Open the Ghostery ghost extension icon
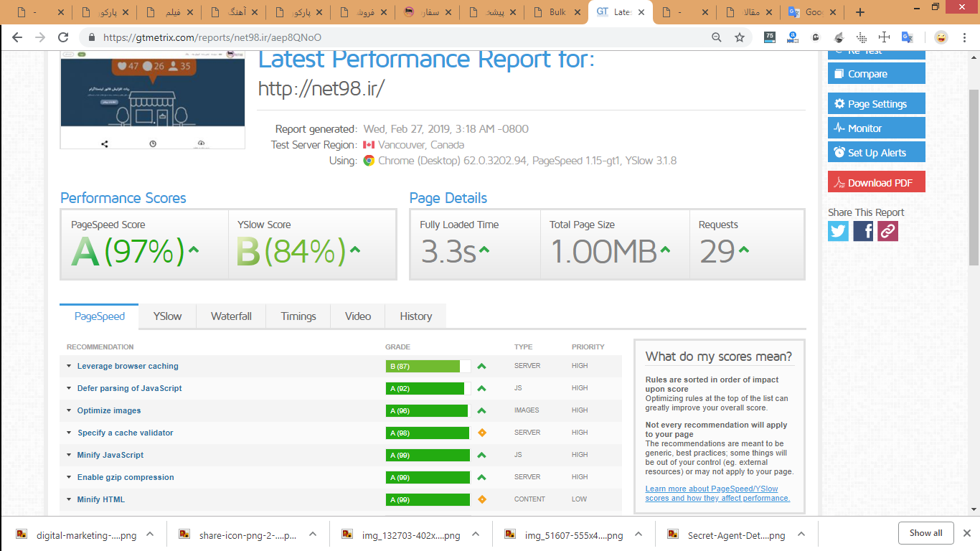Viewport: 980px width, 551px height. [816, 37]
